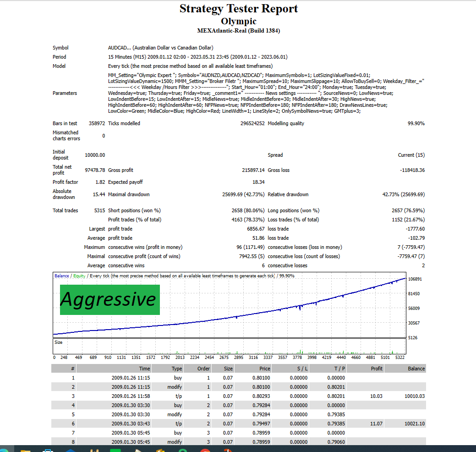Image resolution: width=476 pixels, height=452 pixels.
Task: Click the Total net profit value 97478.78
Action: point(95,170)
